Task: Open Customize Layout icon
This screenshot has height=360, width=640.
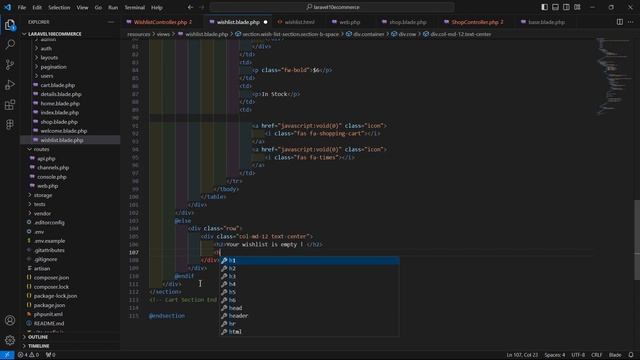Action: pyautogui.click(x=577, y=7)
